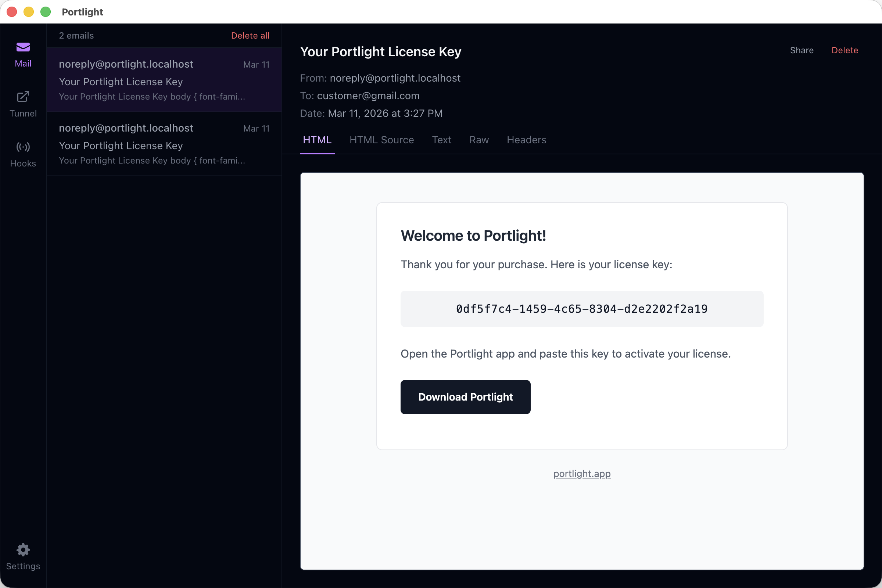Switch to the HTML Source tab
Screen dimensions: 882x588
381,140
